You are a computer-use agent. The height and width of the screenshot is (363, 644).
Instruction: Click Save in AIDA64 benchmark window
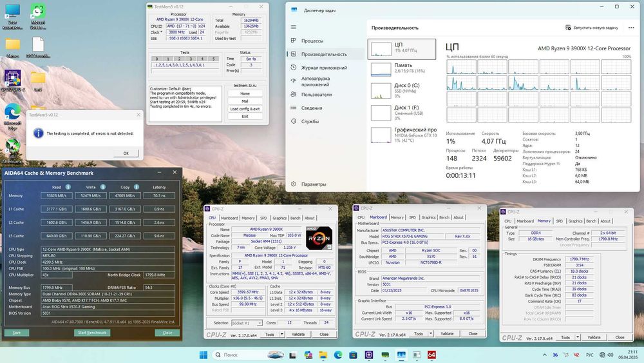click(17, 333)
